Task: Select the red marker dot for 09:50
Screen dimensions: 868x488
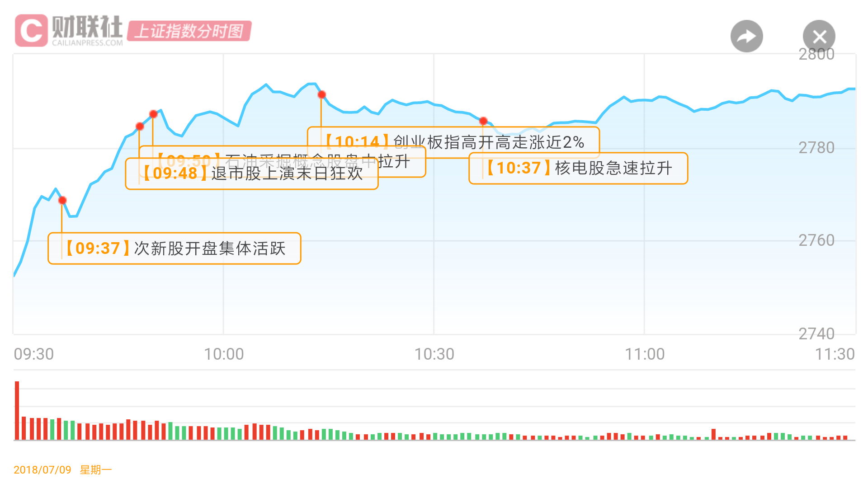Action: point(153,114)
